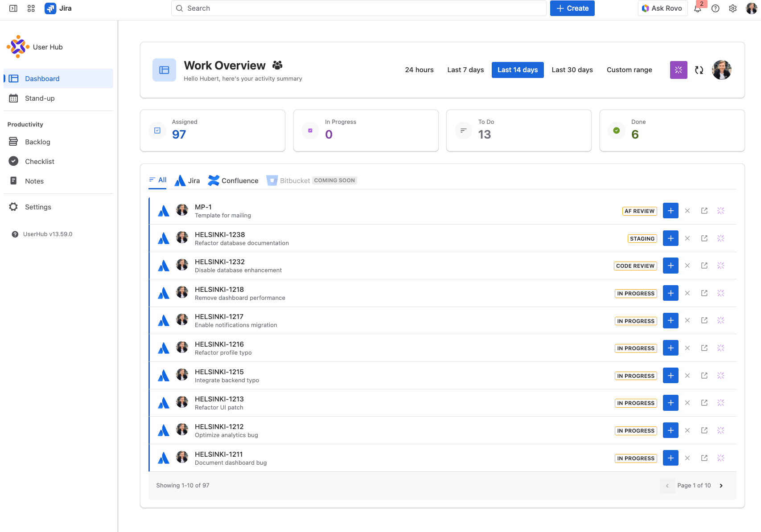Dismiss the HELSINKI-1213 row
The width and height of the screenshot is (761, 532).
(687, 403)
